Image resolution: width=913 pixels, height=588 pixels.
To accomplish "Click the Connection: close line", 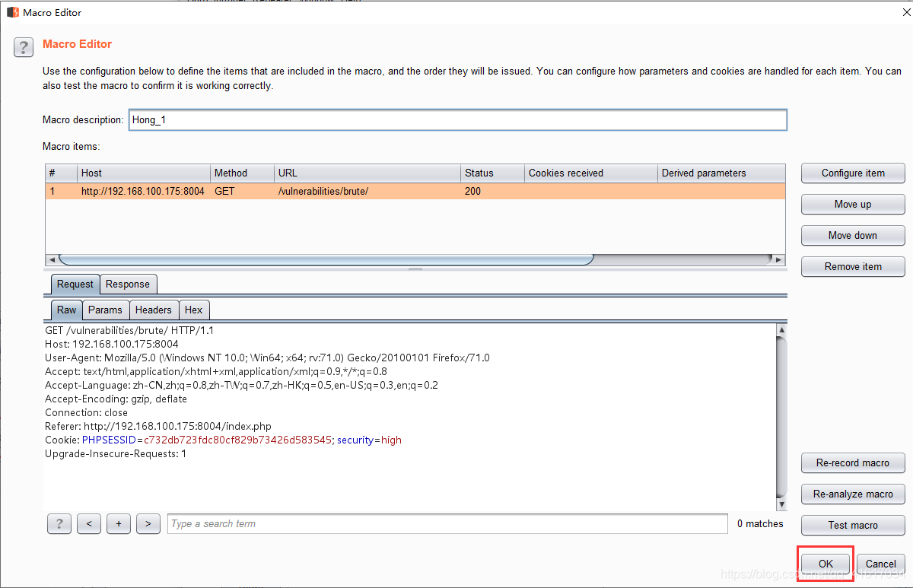I will (x=86, y=412).
